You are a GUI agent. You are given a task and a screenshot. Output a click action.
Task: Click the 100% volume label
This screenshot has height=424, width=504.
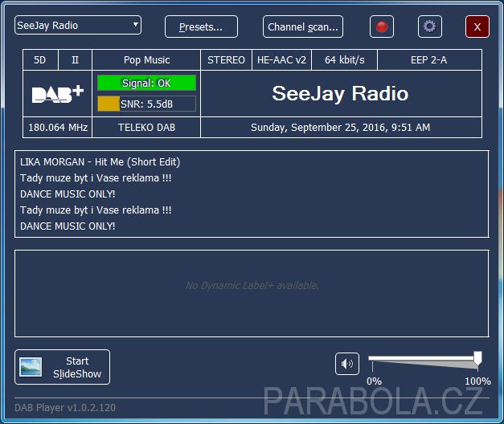pyautogui.click(x=477, y=381)
